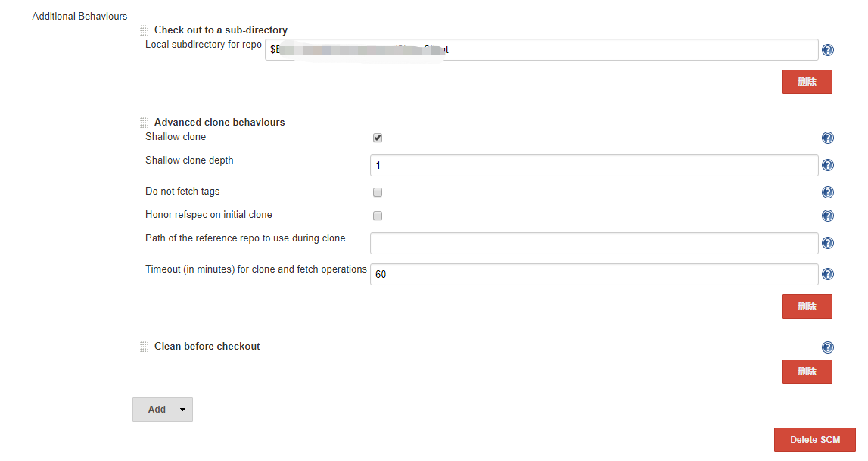This screenshot has height=461, width=868.
Task: Delete the Advanced clone behaviours section
Action: pos(807,307)
